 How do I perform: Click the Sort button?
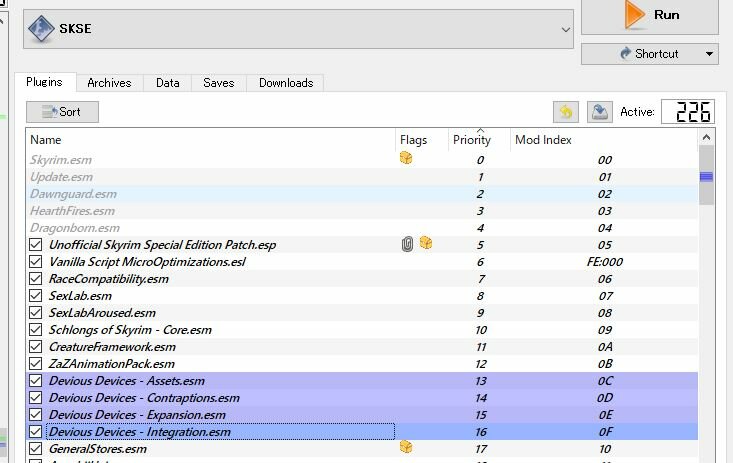point(62,112)
